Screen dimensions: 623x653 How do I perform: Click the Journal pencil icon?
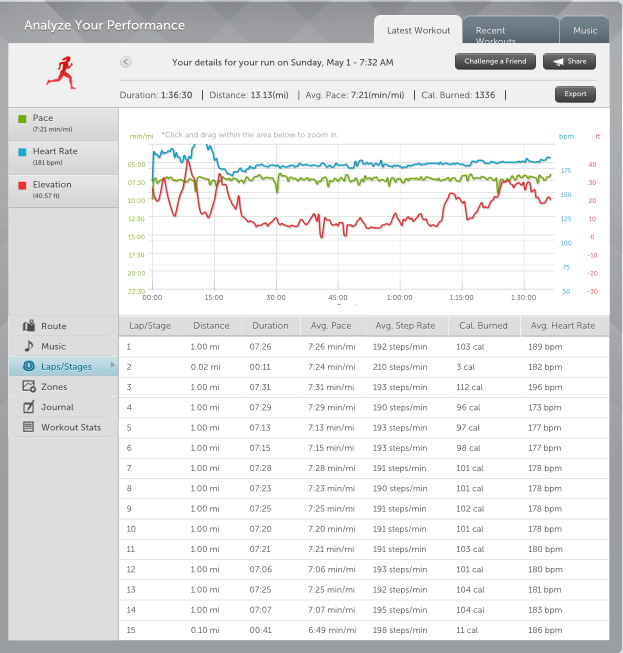(x=29, y=406)
